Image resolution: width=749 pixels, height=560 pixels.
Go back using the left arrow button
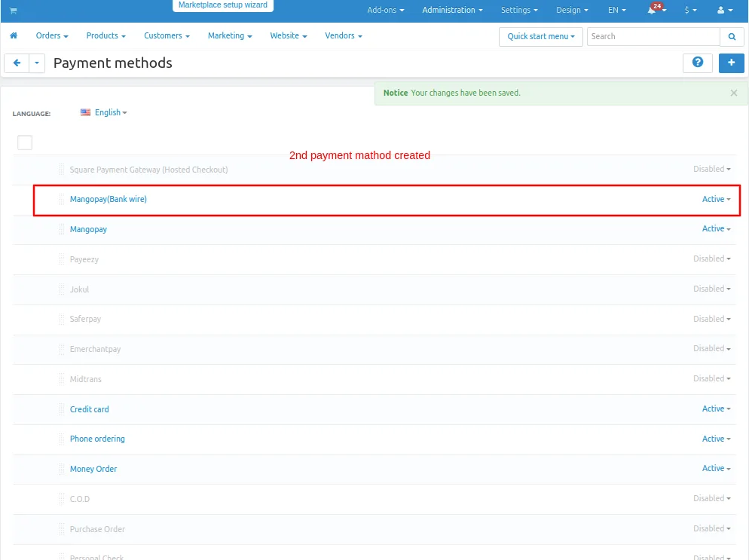tap(17, 63)
